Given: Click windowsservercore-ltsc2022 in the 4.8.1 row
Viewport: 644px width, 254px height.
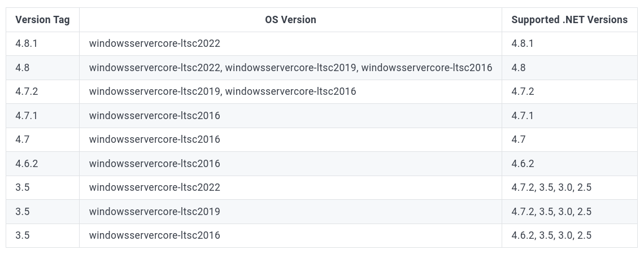Looking at the screenshot, I should 154,43.
